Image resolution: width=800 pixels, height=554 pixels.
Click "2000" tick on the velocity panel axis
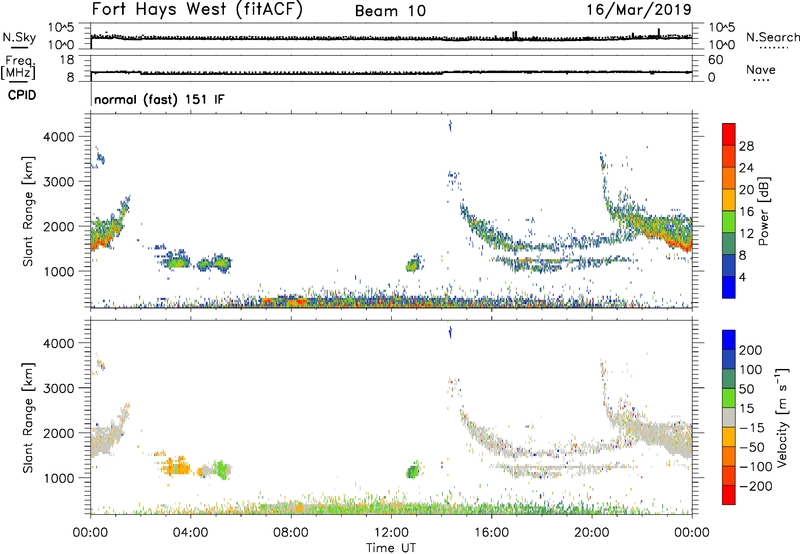tap(59, 433)
